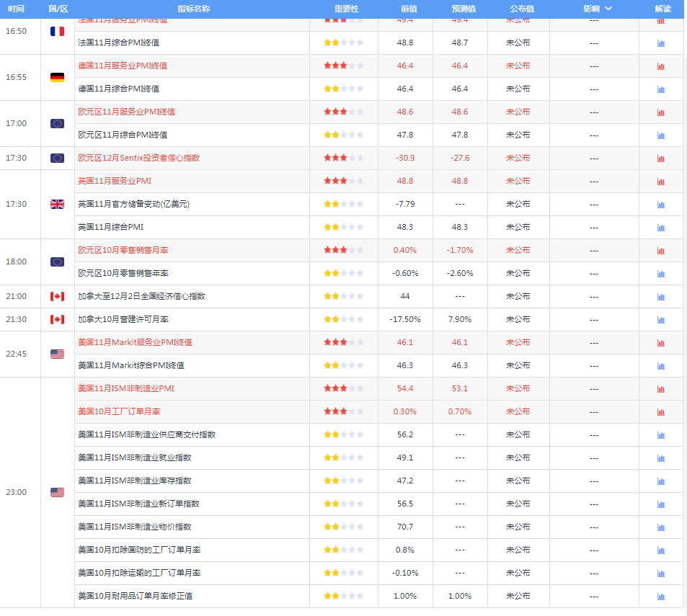This screenshot has height=616, width=687.
Task: Open chart icon for 美国11月Markit综合PMI终值
Action: [661, 365]
